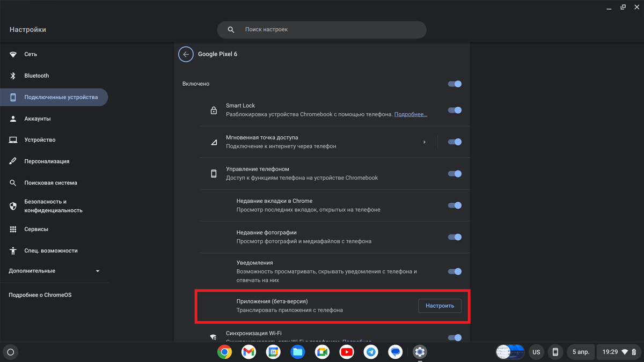Screen dimensions: 644x362
Task: Toggle Управление телефоном switch
Action: pyautogui.click(x=455, y=174)
